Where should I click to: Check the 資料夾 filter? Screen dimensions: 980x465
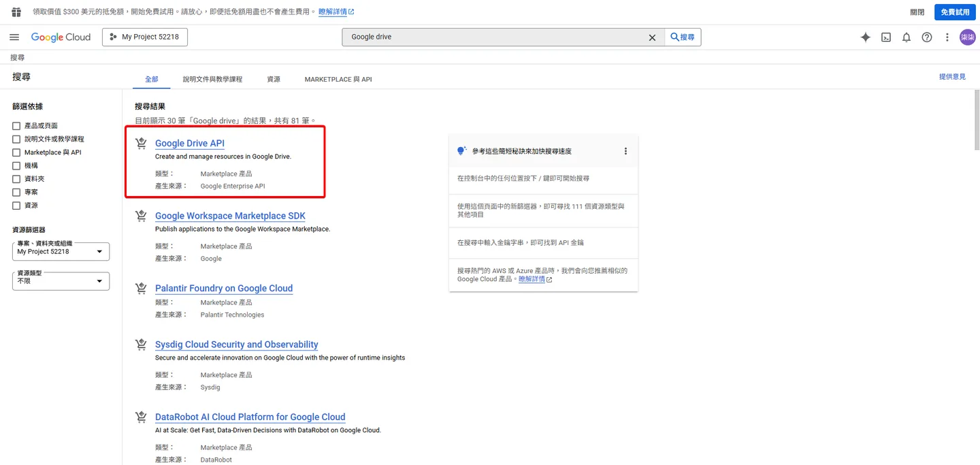point(16,179)
